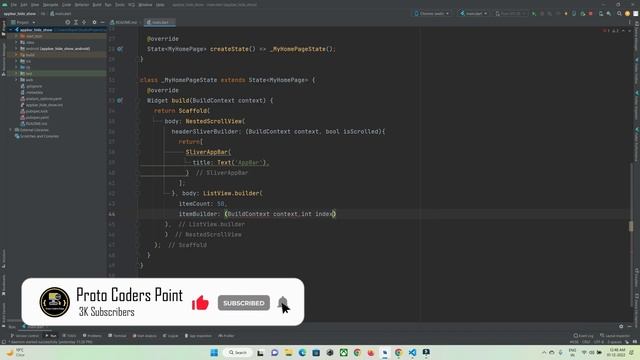Viewport: 640px width, 360px height.
Task: Collapse the applbar_hide_show root project node
Action: click(x=11, y=30)
